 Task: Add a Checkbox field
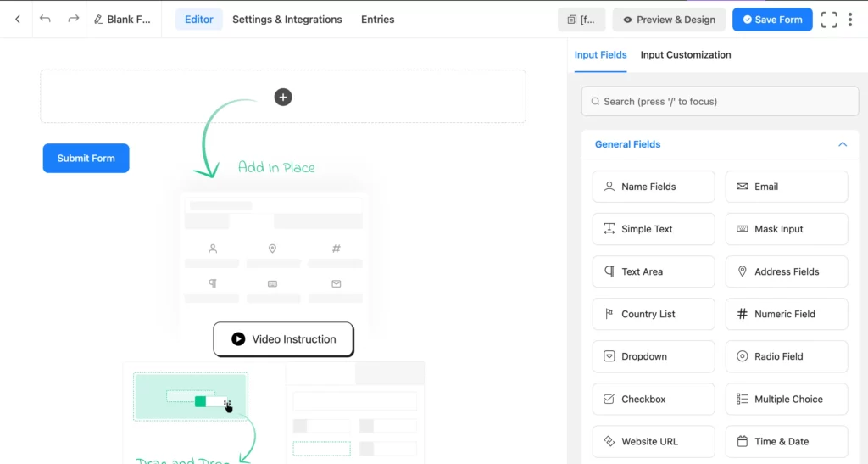tap(653, 399)
